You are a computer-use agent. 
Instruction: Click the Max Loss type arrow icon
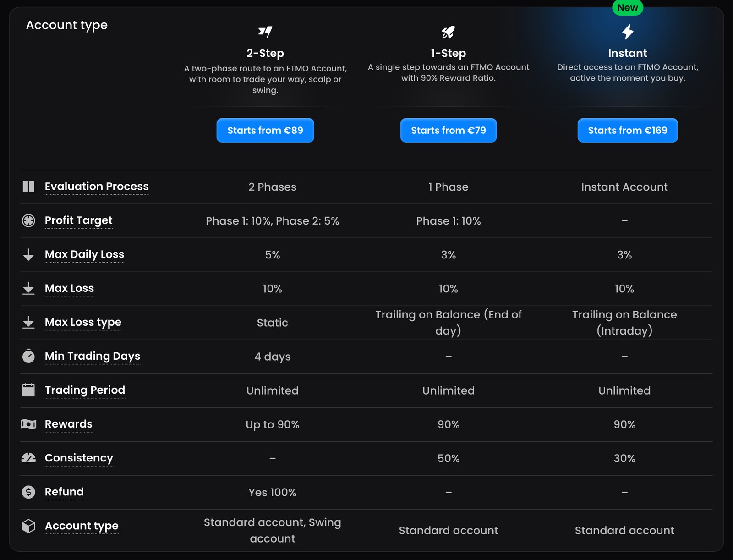(x=28, y=322)
